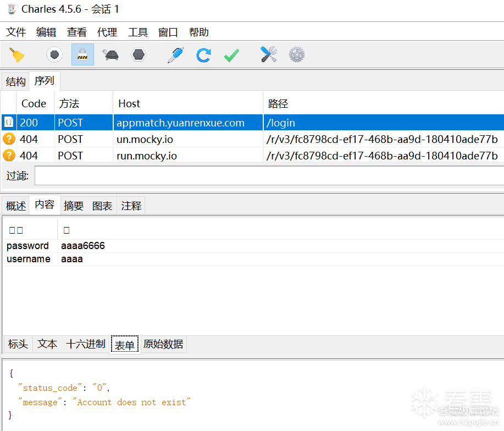Sort by the Code column header

click(35, 103)
